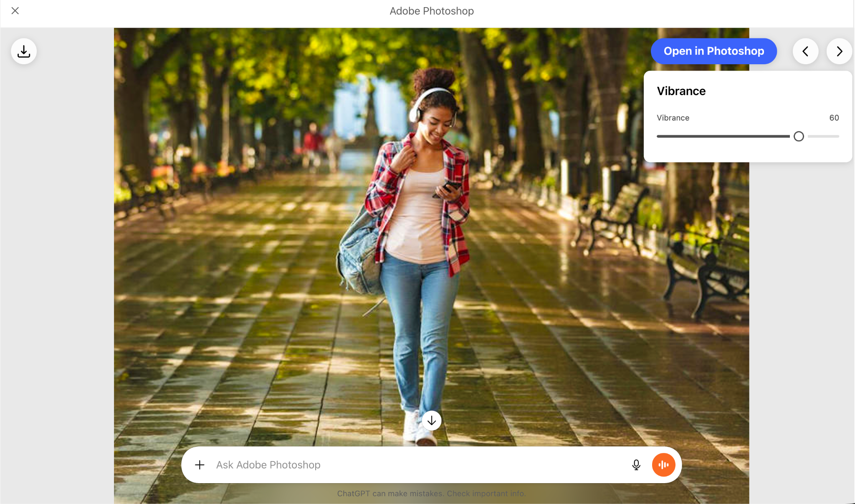
Task: Click the Adobe Photoshop title at the top
Action: pos(431,11)
